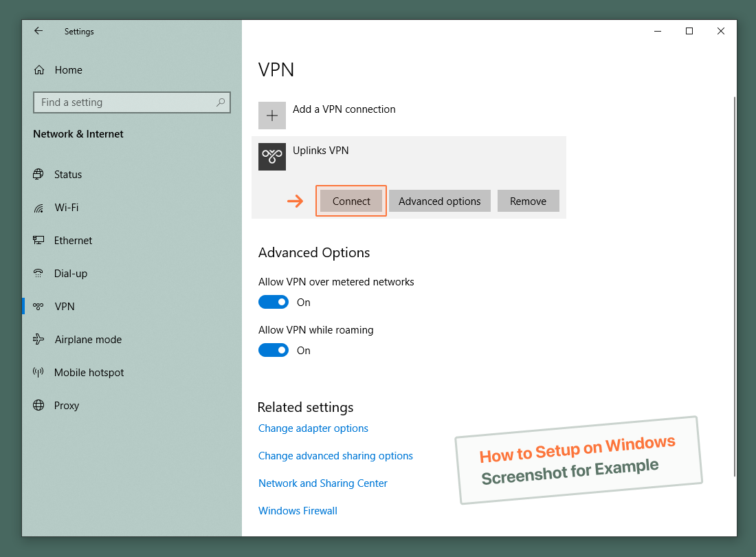
Task: Connect to Uplinks VPN
Action: click(351, 201)
